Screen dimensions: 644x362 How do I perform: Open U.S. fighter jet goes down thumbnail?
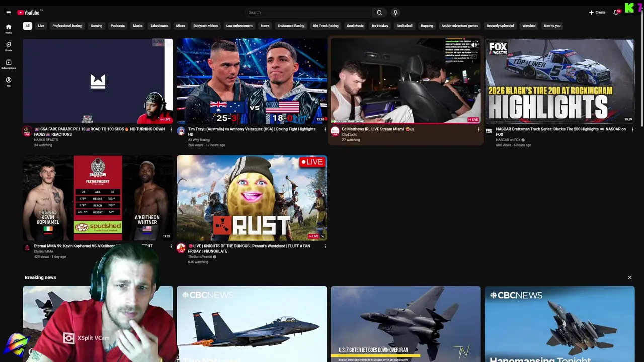click(406, 324)
